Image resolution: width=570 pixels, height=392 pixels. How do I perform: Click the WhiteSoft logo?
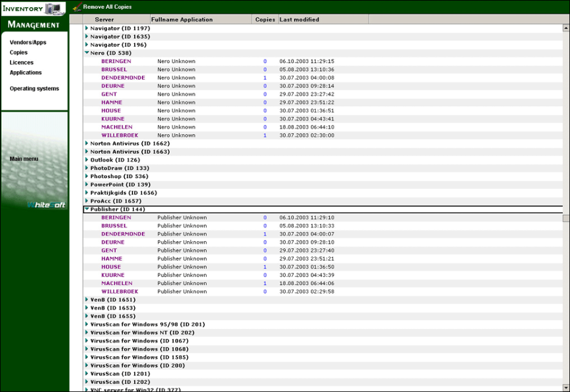[x=47, y=205]
